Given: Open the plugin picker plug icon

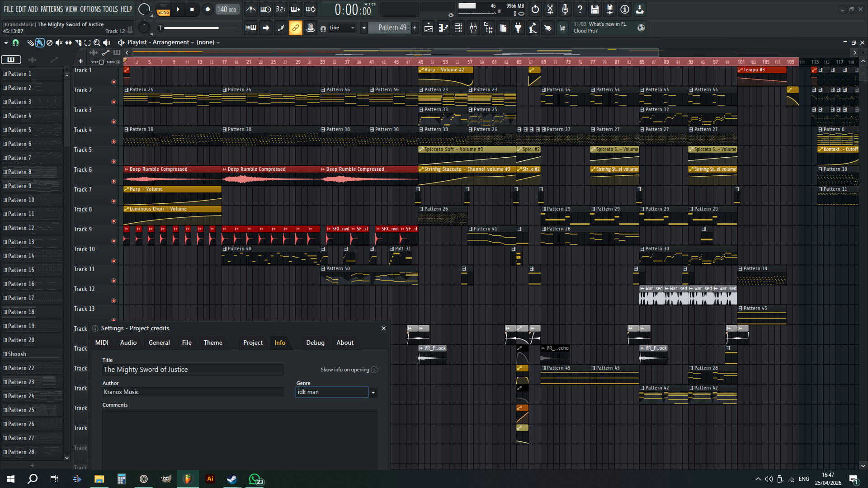Looking at the screenshot, I should [518, 28].
